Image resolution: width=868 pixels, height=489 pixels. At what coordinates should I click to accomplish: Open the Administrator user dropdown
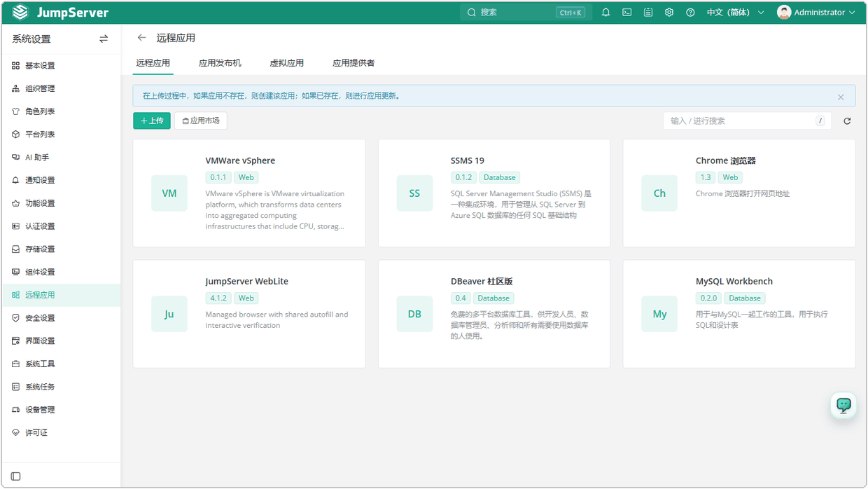[816, 13]
